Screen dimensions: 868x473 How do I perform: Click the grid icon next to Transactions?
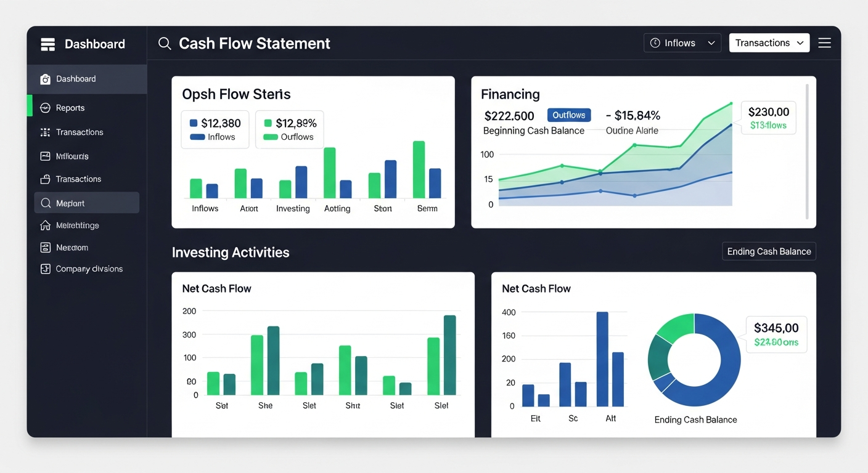pos(45,132)
